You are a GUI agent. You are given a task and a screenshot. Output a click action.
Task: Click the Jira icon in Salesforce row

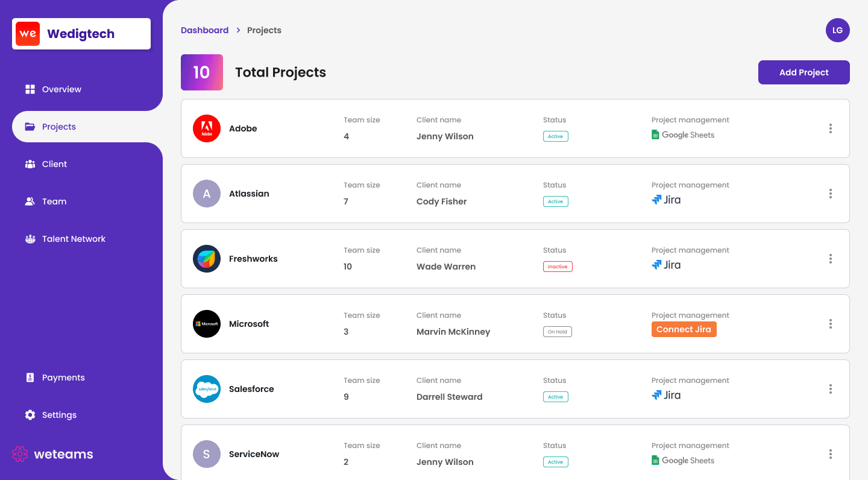[x=656, y=395]
